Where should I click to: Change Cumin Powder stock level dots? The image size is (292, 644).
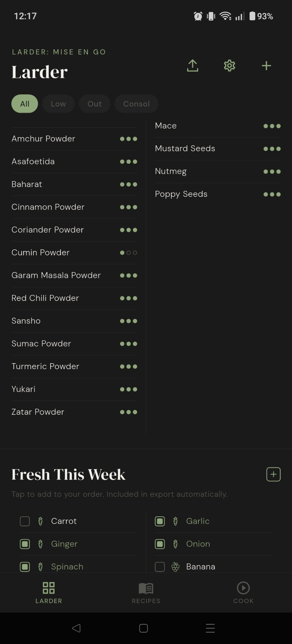(x=128, y=253)
